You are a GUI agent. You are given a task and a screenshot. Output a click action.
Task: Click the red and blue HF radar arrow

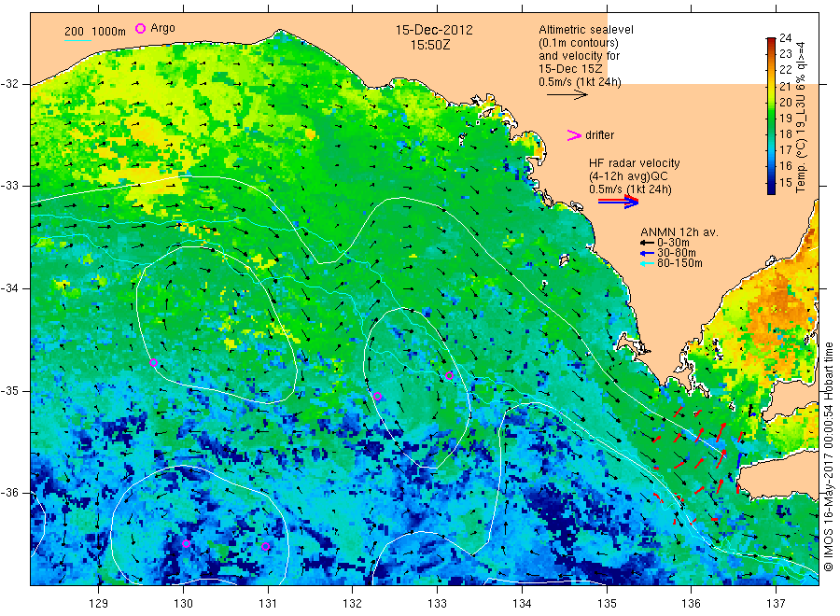click(x=618, y=202)
